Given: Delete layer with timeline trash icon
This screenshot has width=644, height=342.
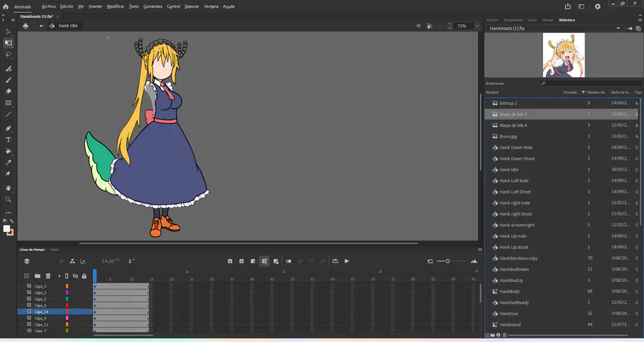Looking at the screenshot, I should click(x=48, y=275).
